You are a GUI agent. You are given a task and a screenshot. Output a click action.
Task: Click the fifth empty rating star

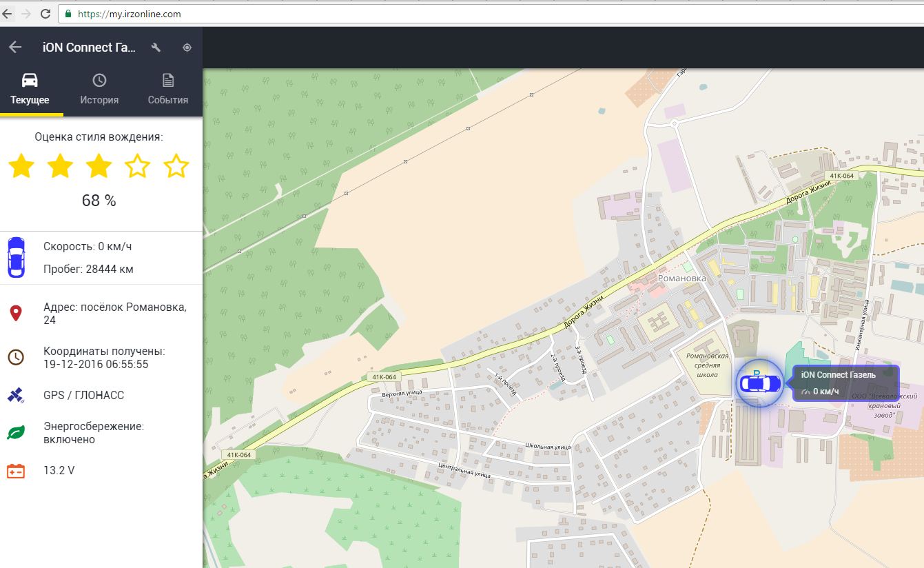(176, 166)
